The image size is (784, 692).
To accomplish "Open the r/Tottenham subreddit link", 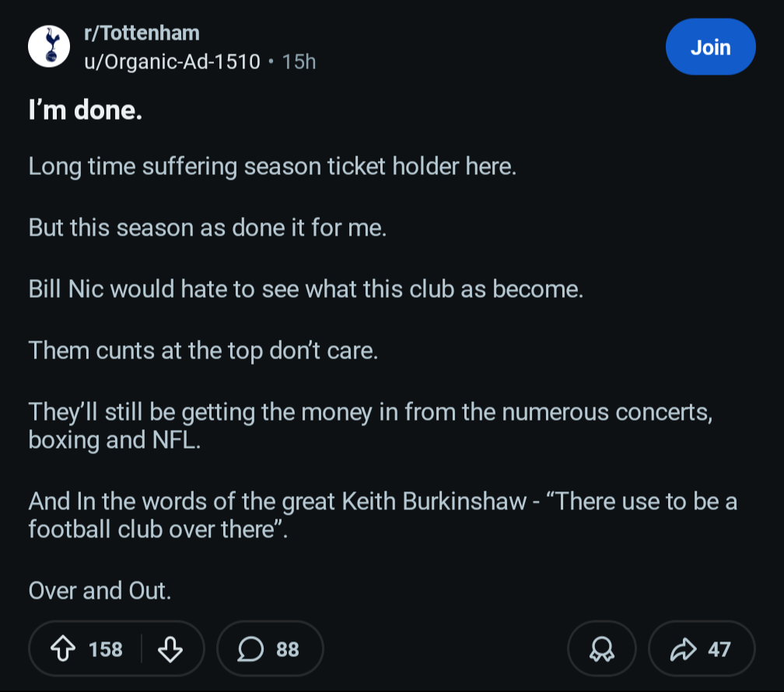I will click(141, 33).
